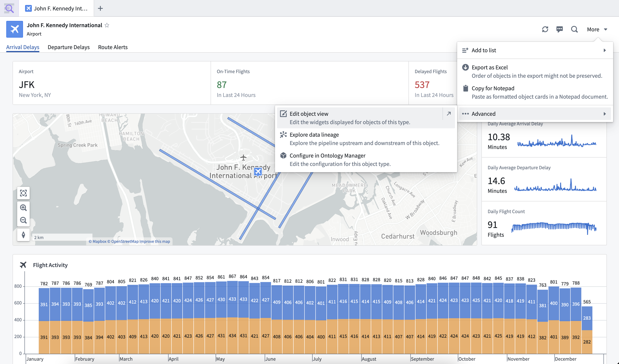Viewport: 619px width, 364px height.
Task: Click the December label on chart axis
Action: coord(565,359)
